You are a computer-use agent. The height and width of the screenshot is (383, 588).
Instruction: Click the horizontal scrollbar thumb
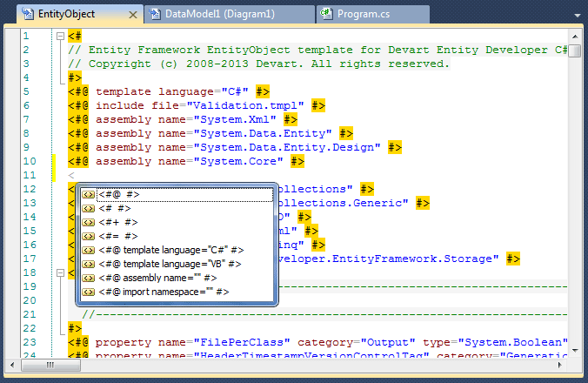[50, 365]
